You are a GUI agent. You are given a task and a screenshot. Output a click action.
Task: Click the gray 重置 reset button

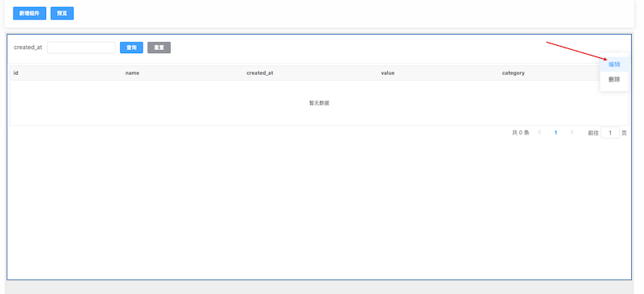point(159,48)
